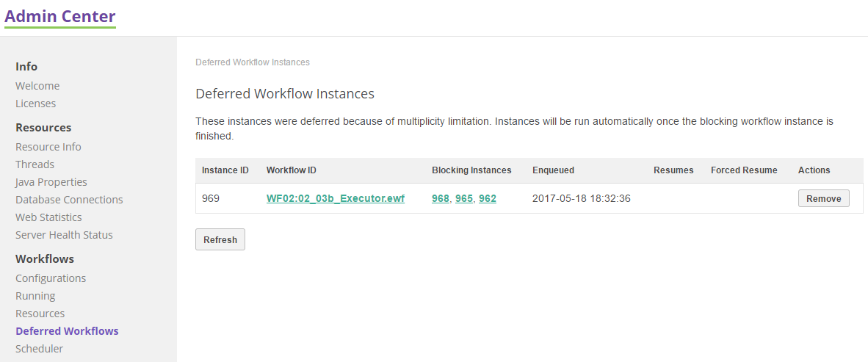This screenshot has height=362, width=868.
Task: View Server Health Status
Action: tap(64, 235)
